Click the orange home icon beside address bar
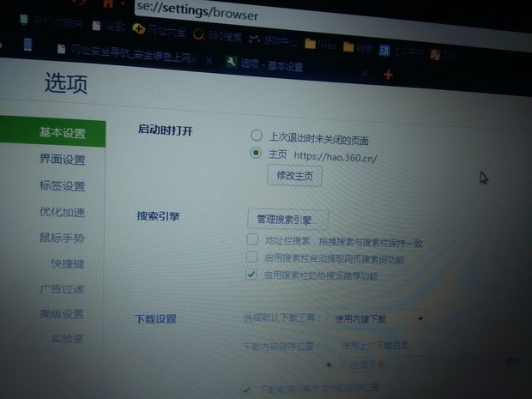The width and height of the screenshot is (532, 399). (108, 3)
